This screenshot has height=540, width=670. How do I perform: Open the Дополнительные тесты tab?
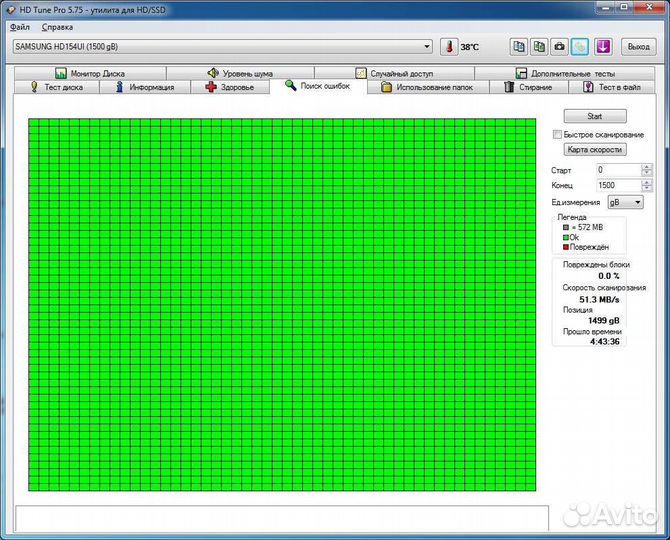[x=564, y=73]
